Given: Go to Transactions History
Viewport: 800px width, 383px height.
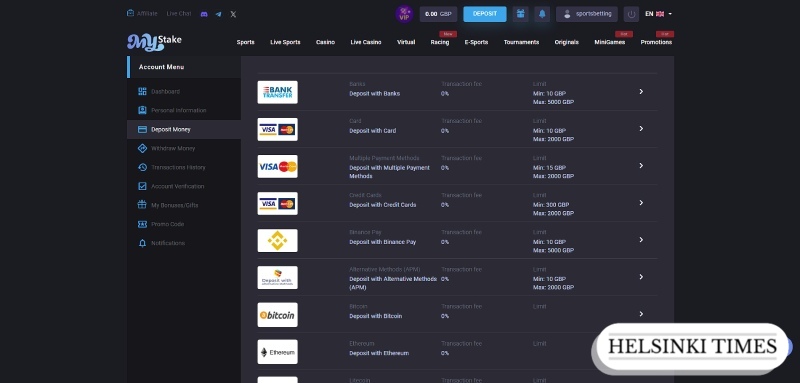Looking at the screenshot, I should [178, 167].
